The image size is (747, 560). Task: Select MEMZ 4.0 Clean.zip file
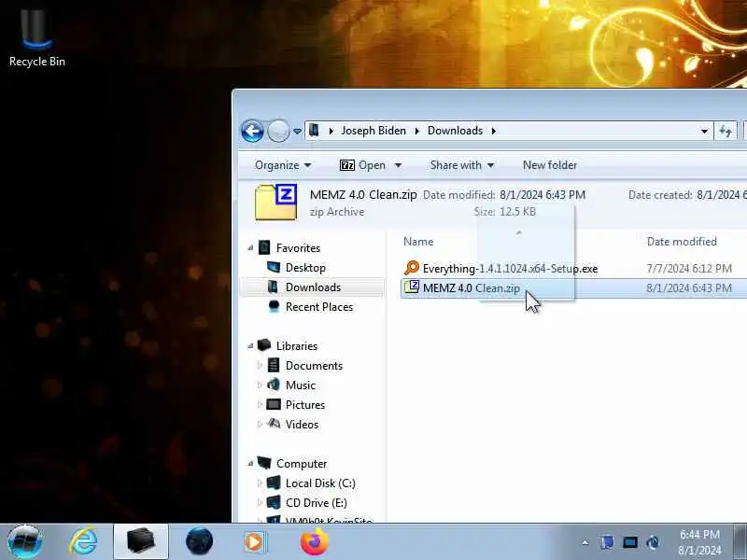[472, 288]
